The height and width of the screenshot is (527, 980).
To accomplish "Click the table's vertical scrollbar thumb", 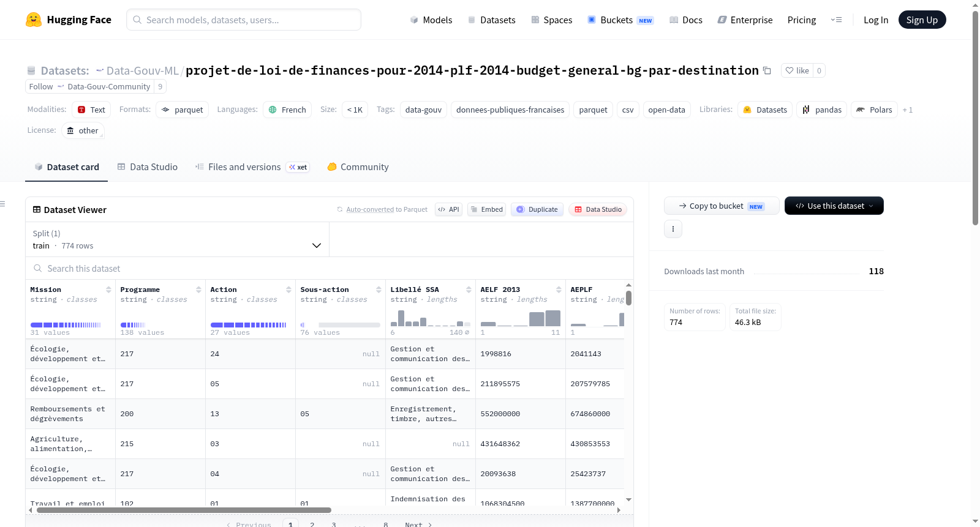I will [x=628, y=298].
